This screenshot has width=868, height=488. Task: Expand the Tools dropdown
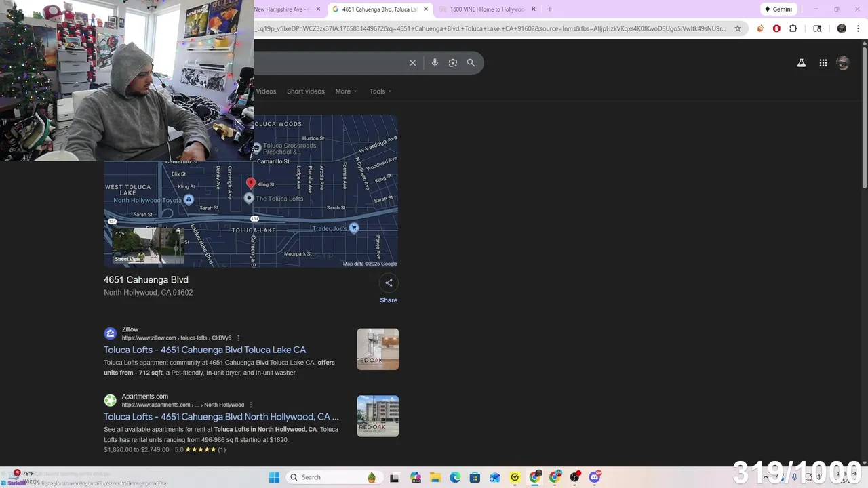coord(380,91)
